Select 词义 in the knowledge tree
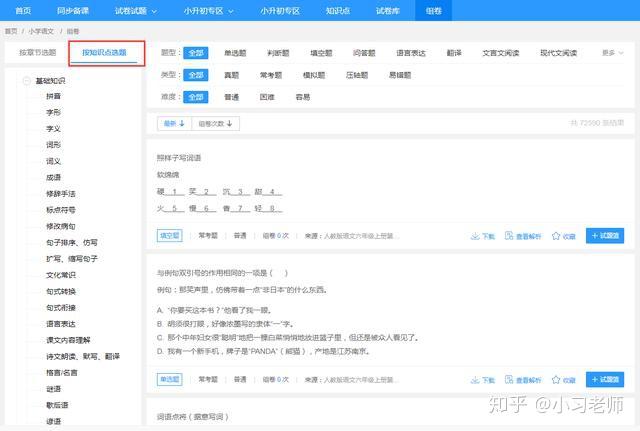The width and height of the screenshot is (640, 431). tap(53, 161)
